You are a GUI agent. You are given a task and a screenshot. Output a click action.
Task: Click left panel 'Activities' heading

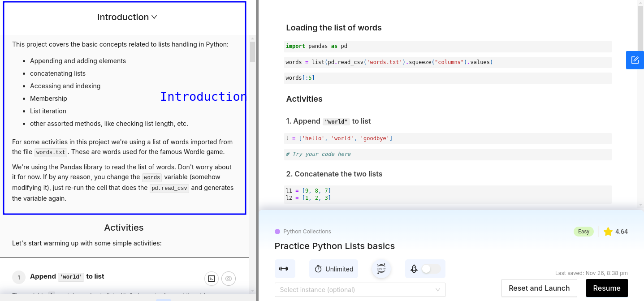pos(124,228)
